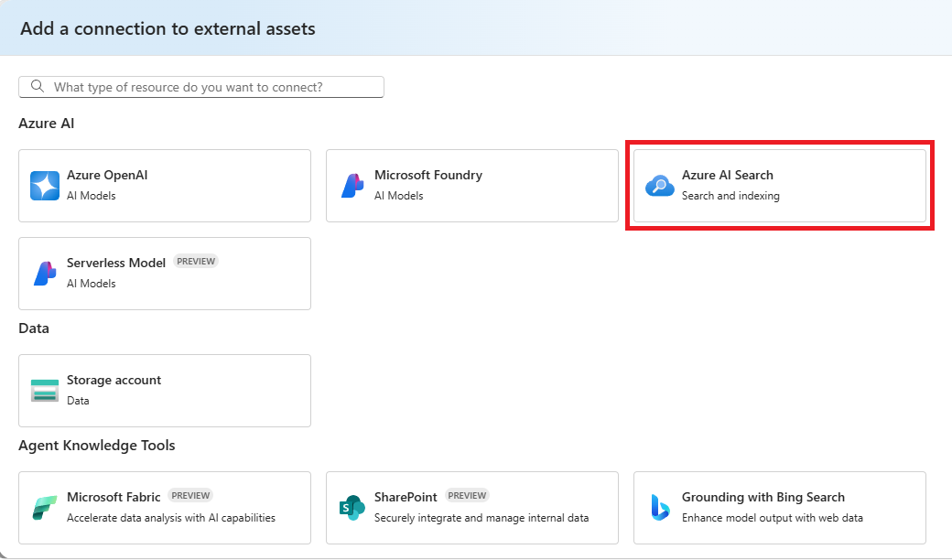Click 'Data' subtitle under Storage account

pyautogui.click(x=78, y=401)
